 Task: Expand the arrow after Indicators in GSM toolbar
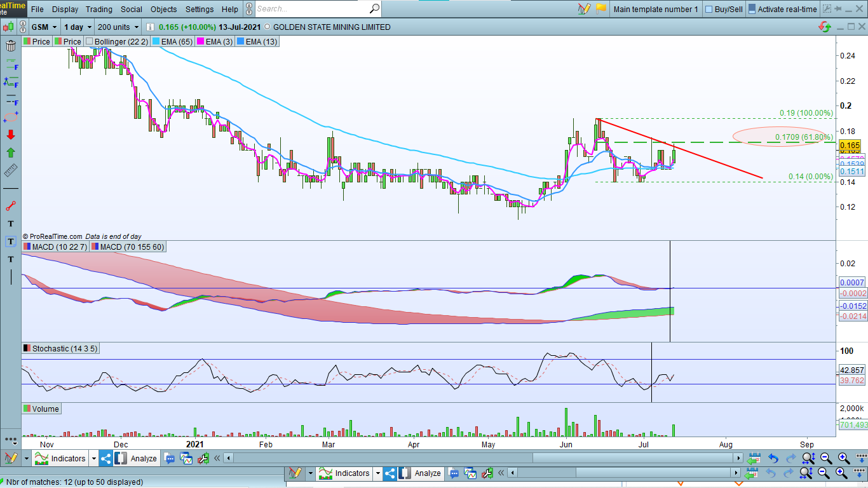[94, 458]
